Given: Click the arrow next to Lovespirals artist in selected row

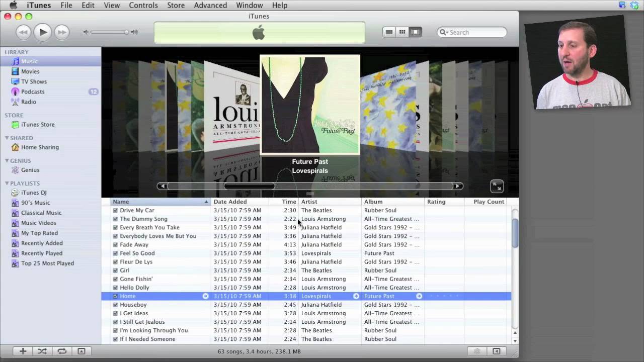Looking at the screenshot, I should (356, 296).
